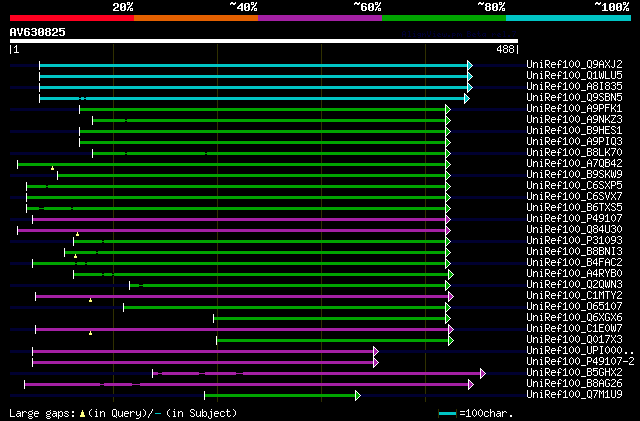Select the UniRef100_Q017X3 label
Screen dimensions: 640x421
(x=574, y=340)
